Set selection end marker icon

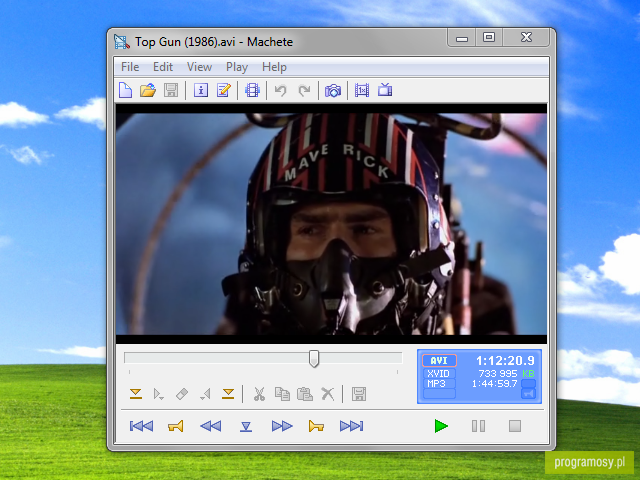(228, 394)
